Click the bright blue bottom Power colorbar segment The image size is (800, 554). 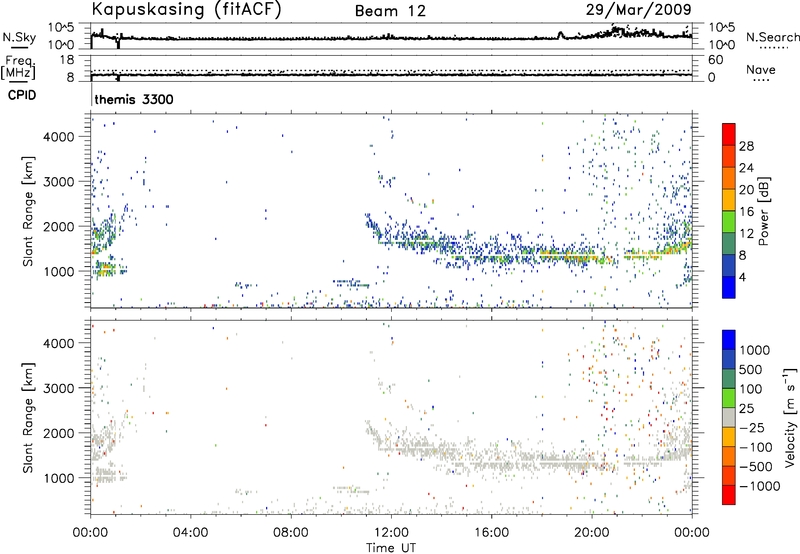[x=729, y=287]
